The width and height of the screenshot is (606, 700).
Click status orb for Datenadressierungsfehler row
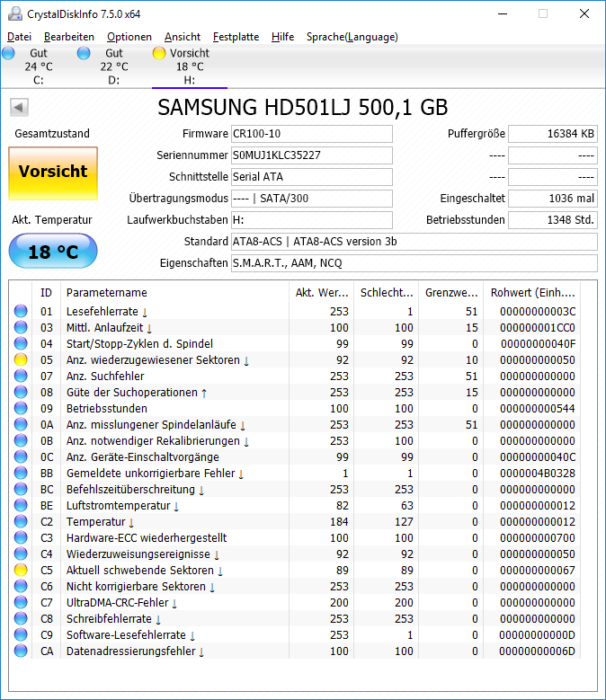(21, 651)
